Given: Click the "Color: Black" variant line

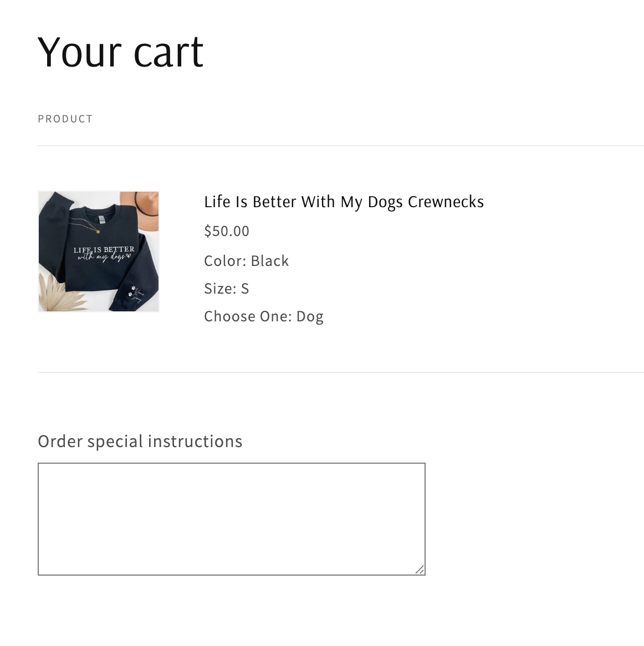Looking at the screenshot, I should coord(246,261).
